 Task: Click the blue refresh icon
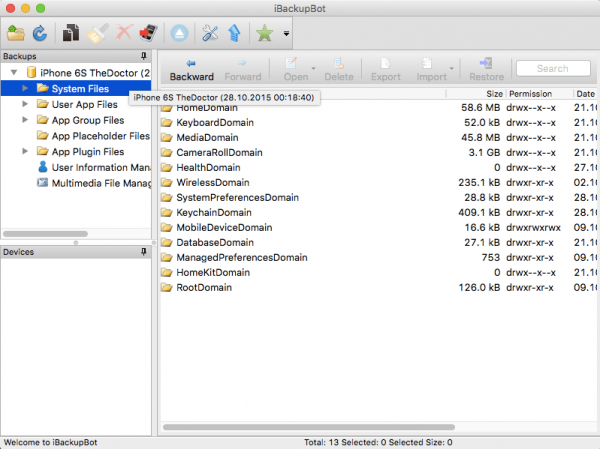point(40,33)
